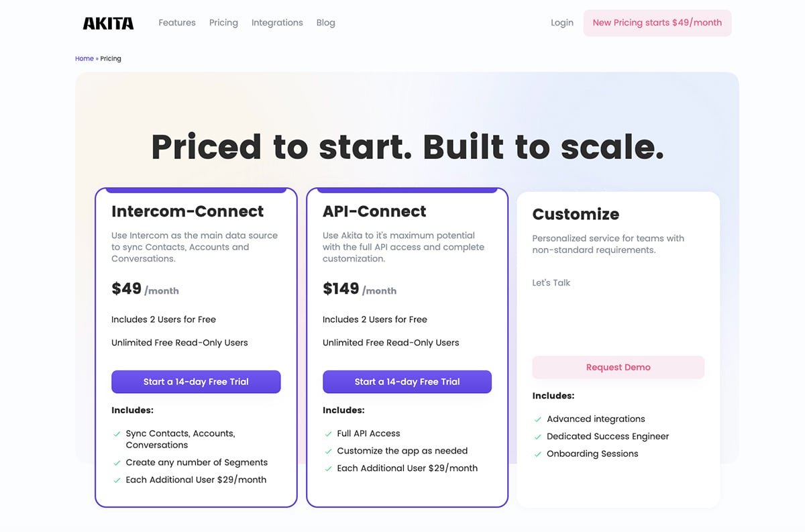
Task: Click the checkmark next to "Create any number of Segments"
Action: 117,462
